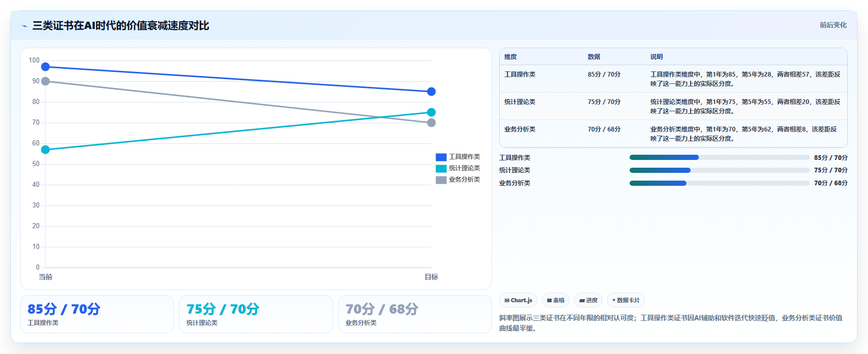The width and height of the screenshot is (868, 354).
Task: Click the 85分 / 70分 table data cell
Action: pyautogui.click(x=604, y=75)
